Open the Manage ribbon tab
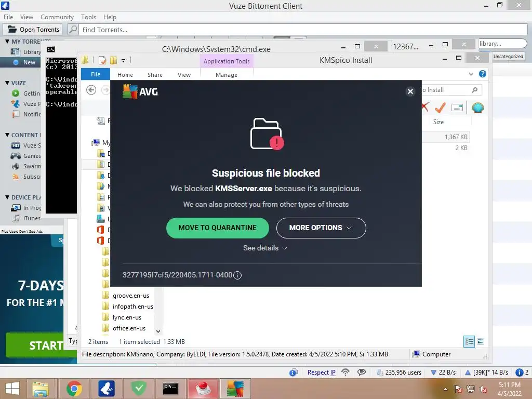Viewport: 532px width, 399px height. click(227, 75)
